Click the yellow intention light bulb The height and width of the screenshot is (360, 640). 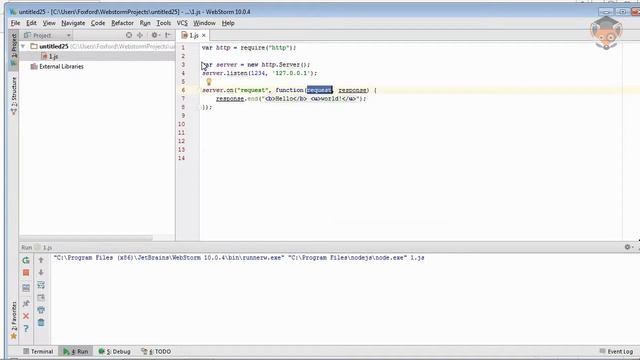[209, 82]
